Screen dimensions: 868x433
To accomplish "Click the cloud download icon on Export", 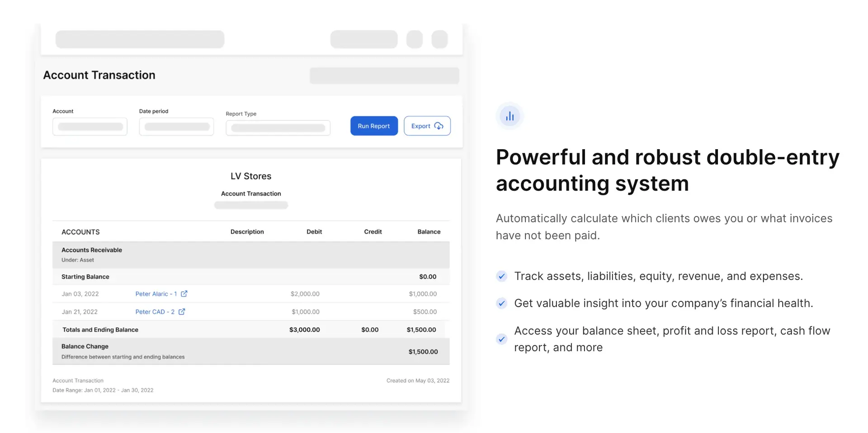I will pos(439,126).
